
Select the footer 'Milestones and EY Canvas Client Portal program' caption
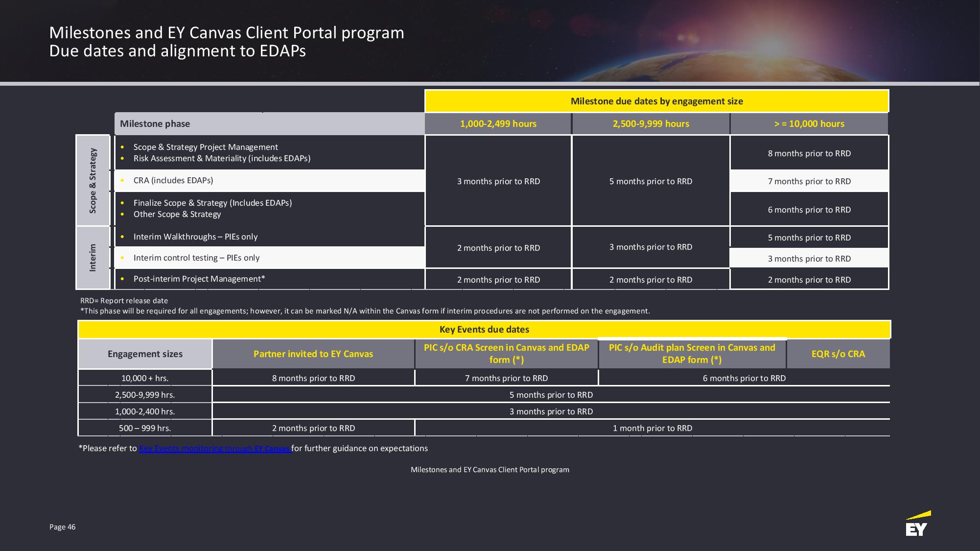tap(490, 470)
